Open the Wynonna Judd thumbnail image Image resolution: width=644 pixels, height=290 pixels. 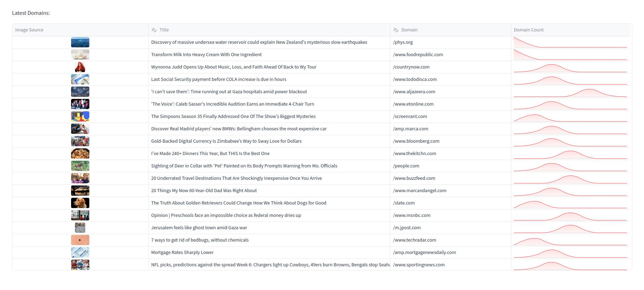pos(80,67)
